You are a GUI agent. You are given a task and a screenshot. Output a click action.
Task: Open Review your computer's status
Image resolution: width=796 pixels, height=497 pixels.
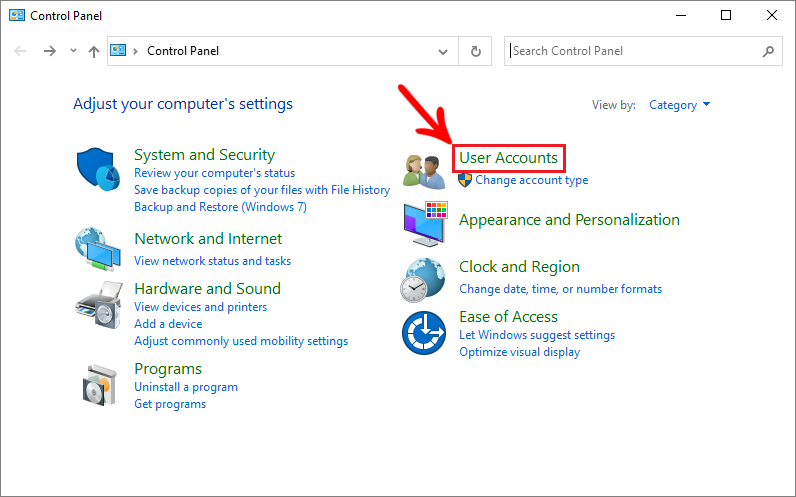214,173
